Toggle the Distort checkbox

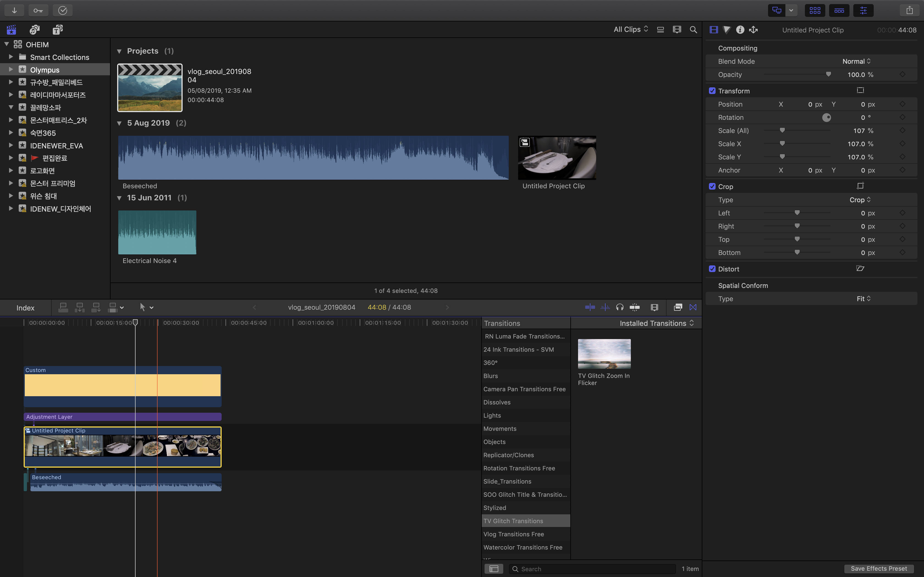(712, 269)
